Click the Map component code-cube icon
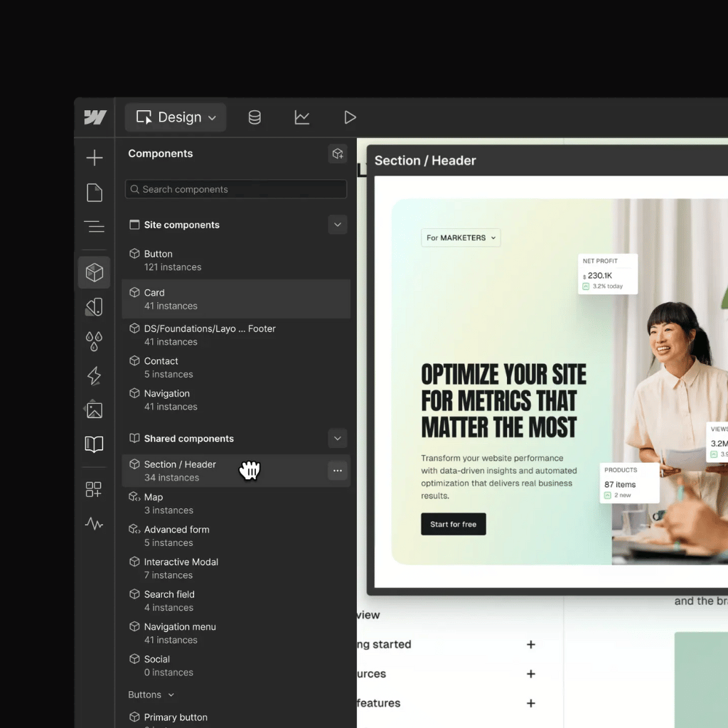This screenshot has width=728, height=728. [x=134, y=497]
